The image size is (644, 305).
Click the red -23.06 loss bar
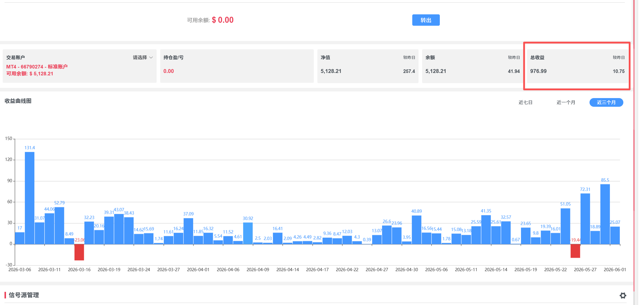point(79,252)
